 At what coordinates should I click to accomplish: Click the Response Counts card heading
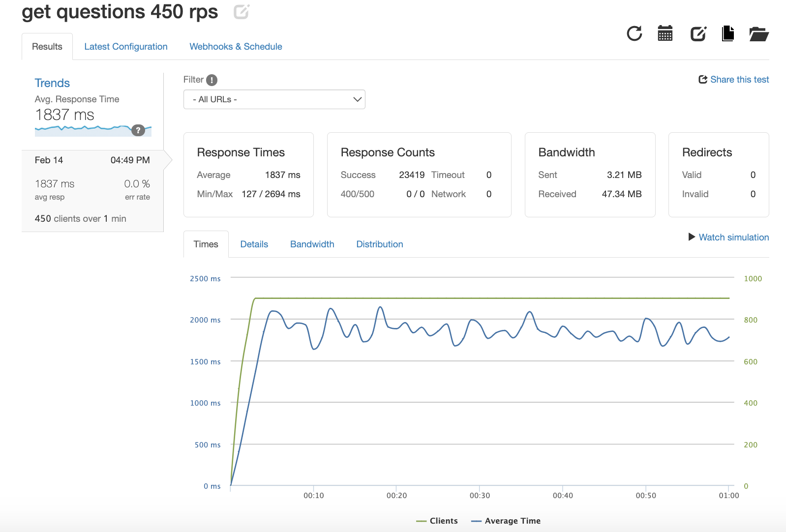(388, 152)
